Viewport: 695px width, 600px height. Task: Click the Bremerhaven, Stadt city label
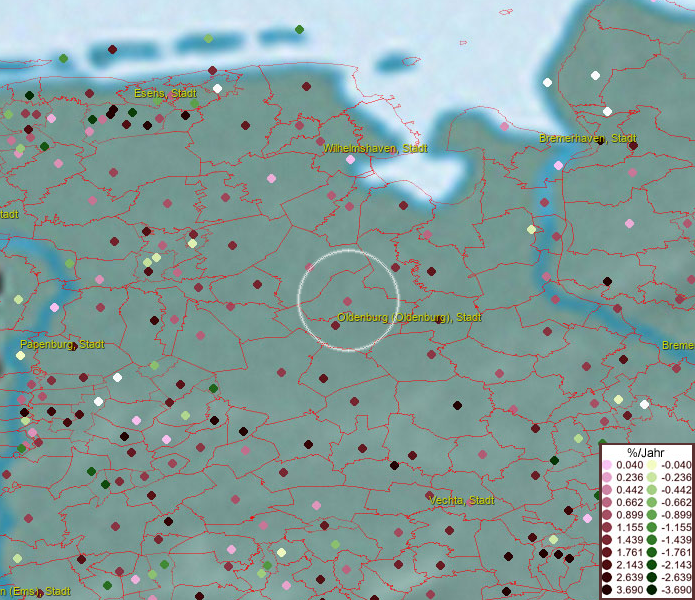[x=588, y=138]
